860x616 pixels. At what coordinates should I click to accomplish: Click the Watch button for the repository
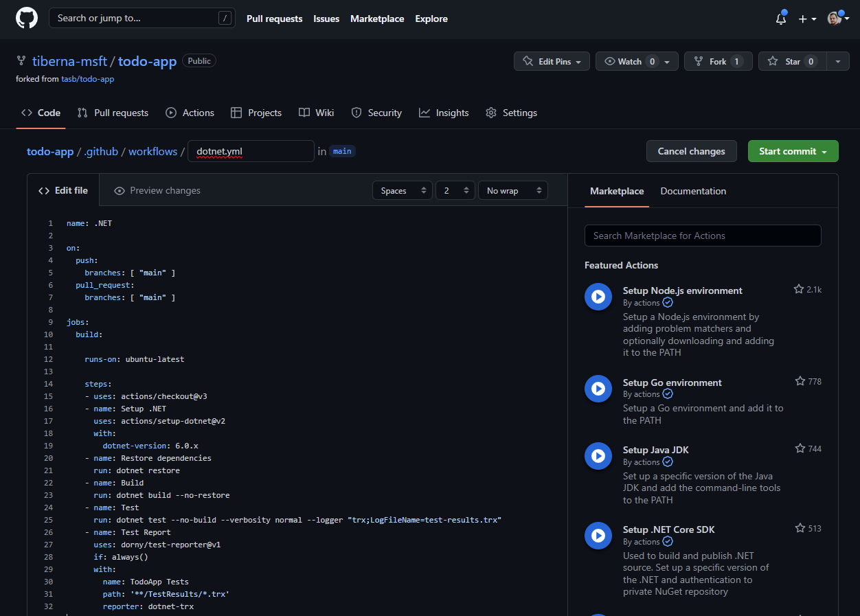pos(630,60)
